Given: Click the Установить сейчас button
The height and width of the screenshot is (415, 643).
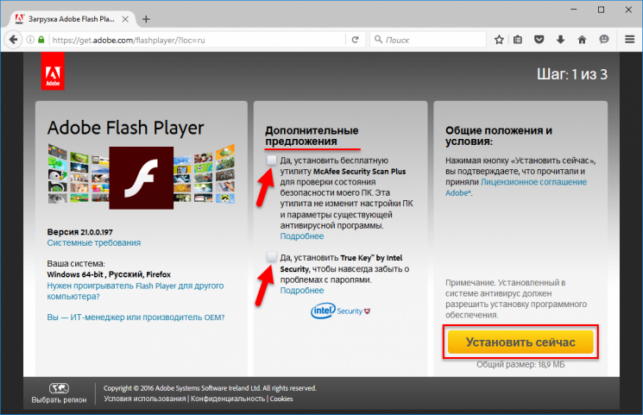Looking at the screenshot, I should point(520,342).
